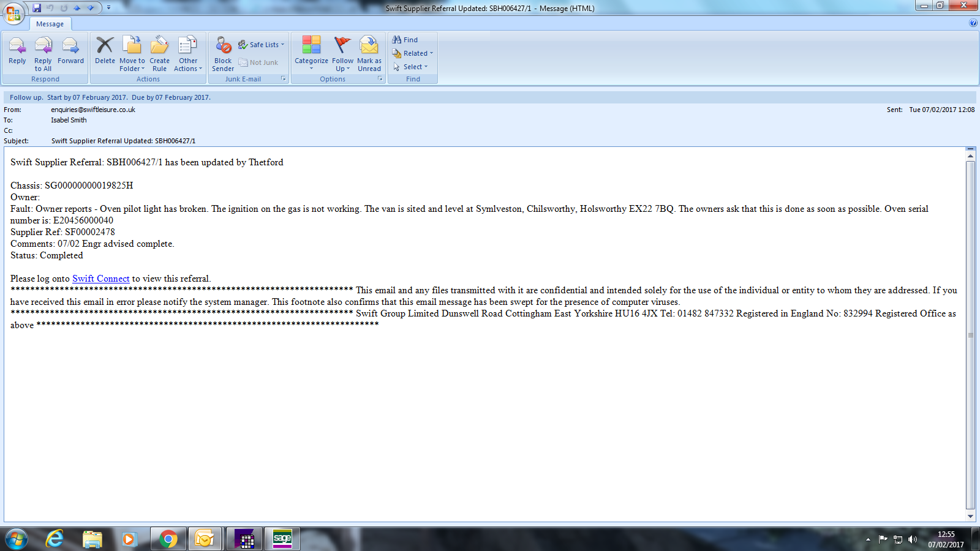Select the Message ribbon tab
The image size is (980, 551).
[x=50, y=24]
